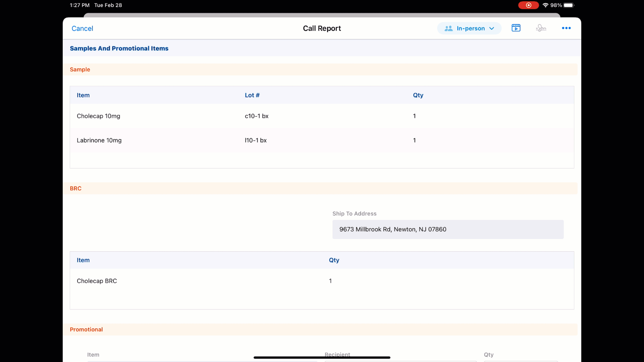Open the media presentation icon in header
Screen dimensions: 644x362
[516, 28]
